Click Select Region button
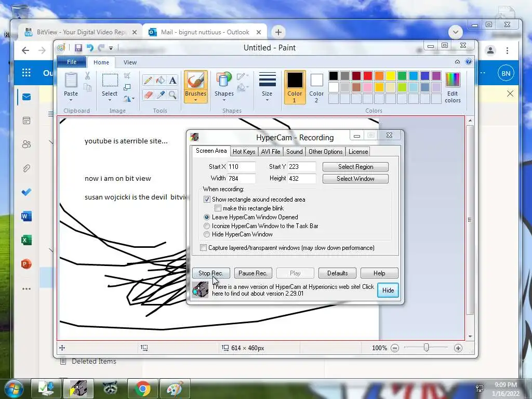 coord(355,167)
